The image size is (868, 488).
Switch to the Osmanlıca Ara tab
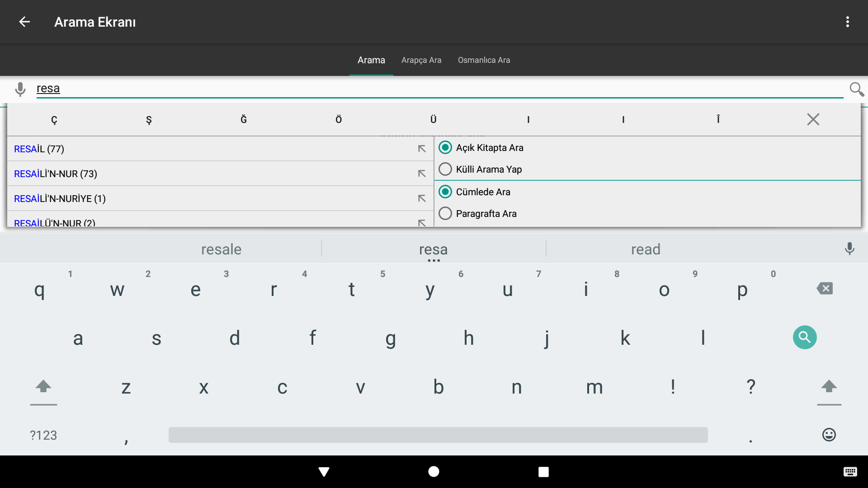click(484, 60)
